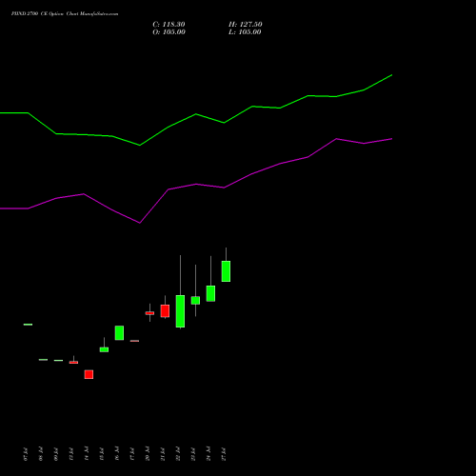Click the purple indicator line
Image resolution: width=476 pixels, height=476 pixels.
pyautogui.click(x=196, y=185)
